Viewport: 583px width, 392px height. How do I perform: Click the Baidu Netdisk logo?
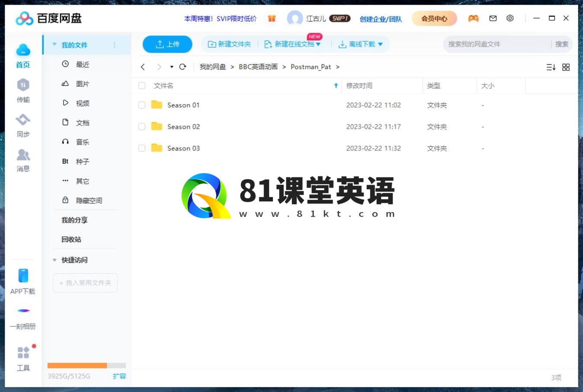point(48,18)
